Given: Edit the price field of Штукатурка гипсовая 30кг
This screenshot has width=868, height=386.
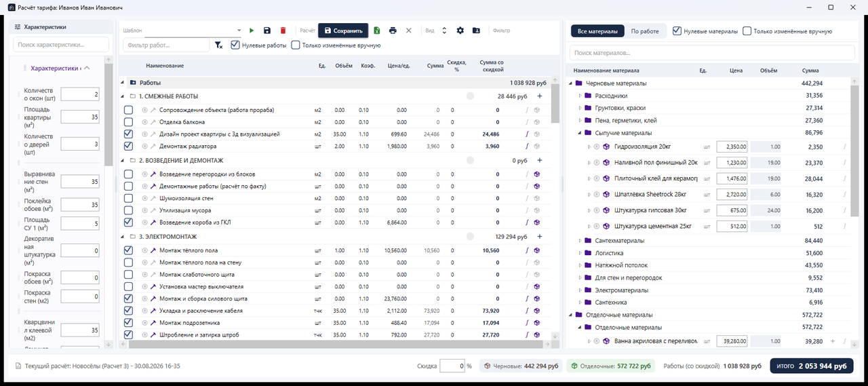Looking at the screenshot, I should 732,210.
